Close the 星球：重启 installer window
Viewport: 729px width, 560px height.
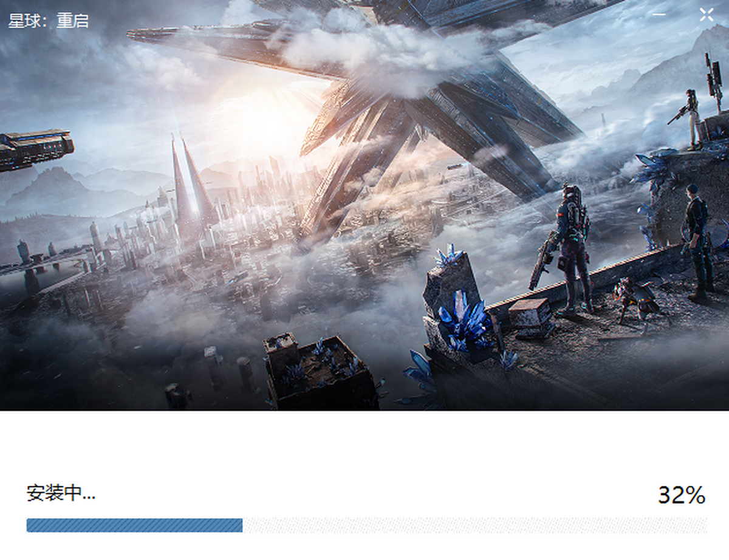[706, 15]
